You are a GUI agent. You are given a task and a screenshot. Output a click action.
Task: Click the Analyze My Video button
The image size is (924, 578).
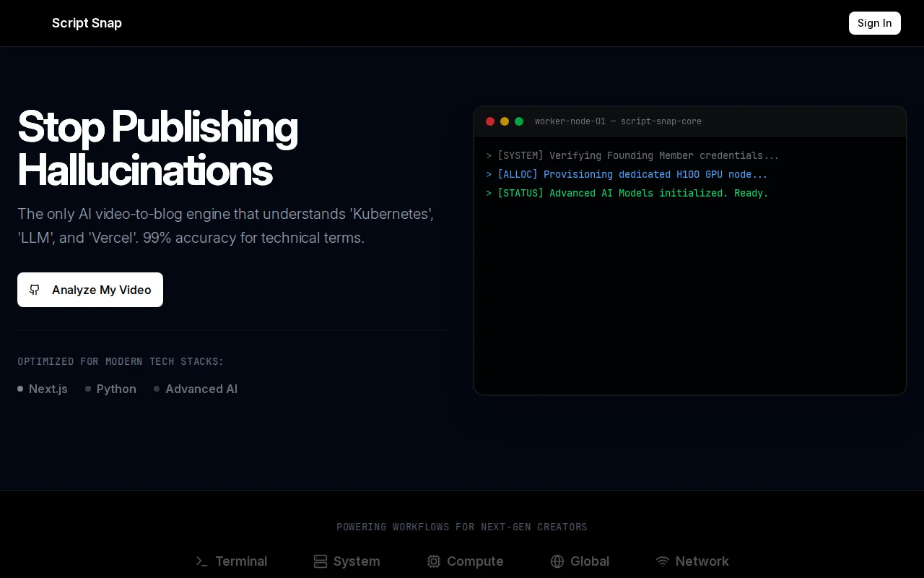tap(90, 290)
